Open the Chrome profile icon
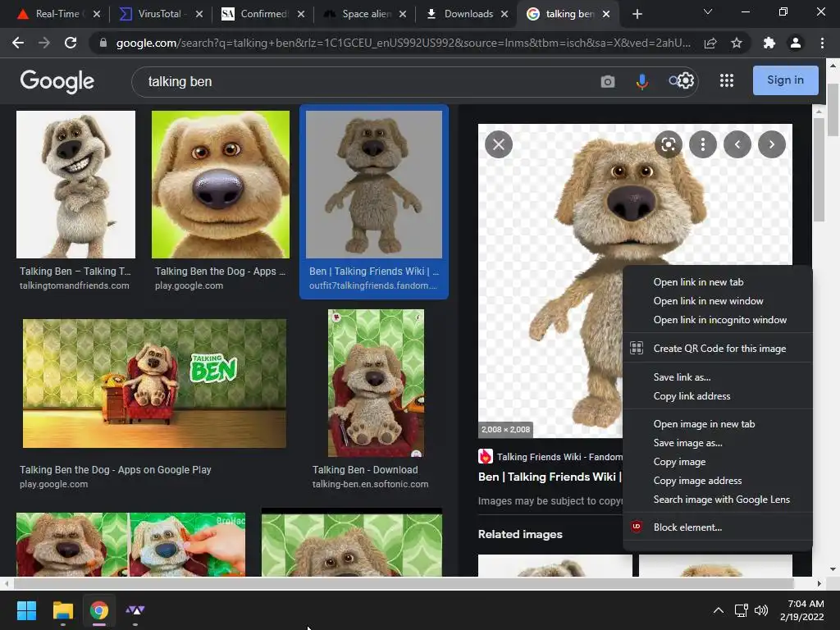 (796, 43)
